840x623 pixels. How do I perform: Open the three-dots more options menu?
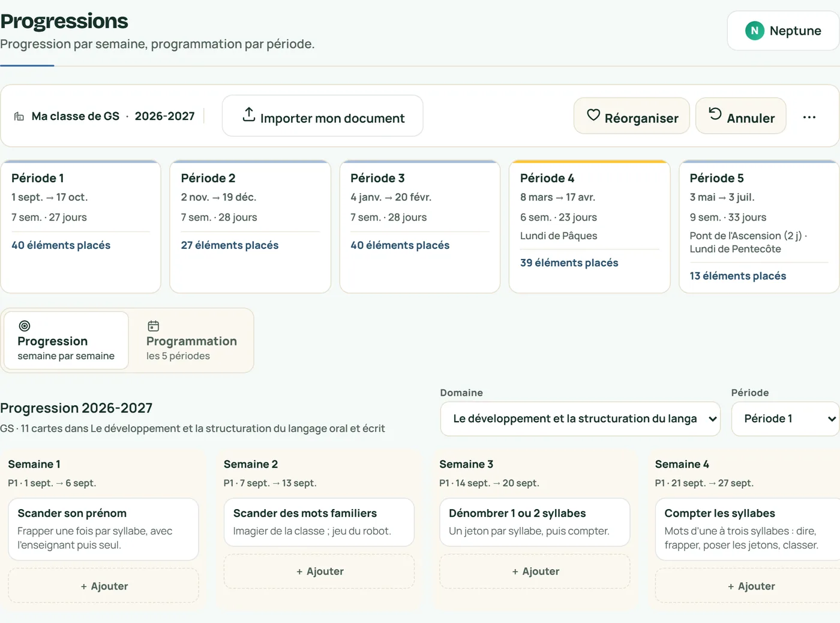[809, 117]
